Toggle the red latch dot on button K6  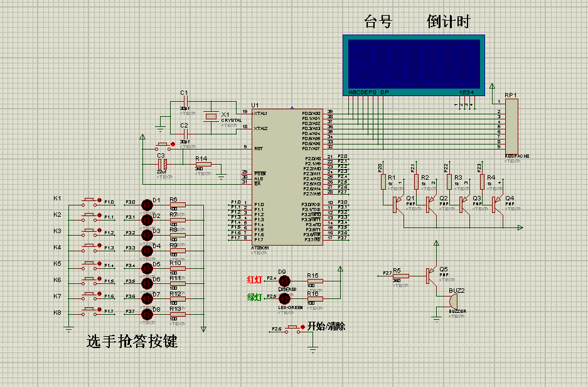click(99, 279)
